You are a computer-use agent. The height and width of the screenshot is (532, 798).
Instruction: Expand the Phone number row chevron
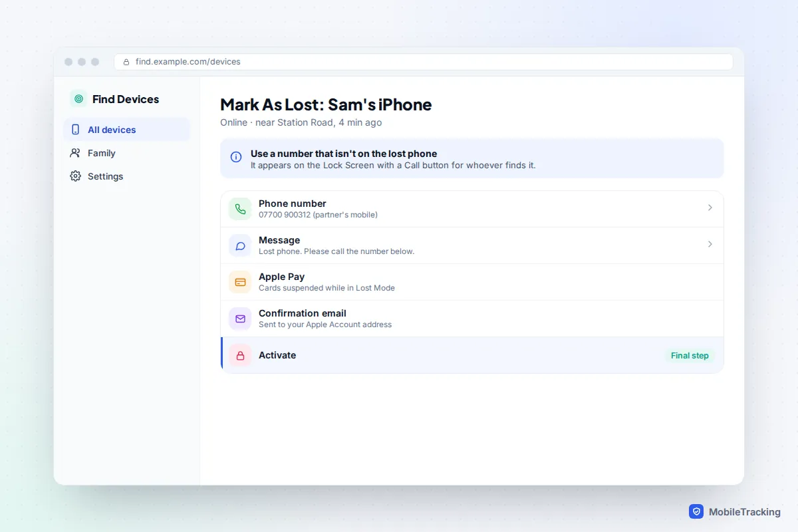(x=710, y=207)
